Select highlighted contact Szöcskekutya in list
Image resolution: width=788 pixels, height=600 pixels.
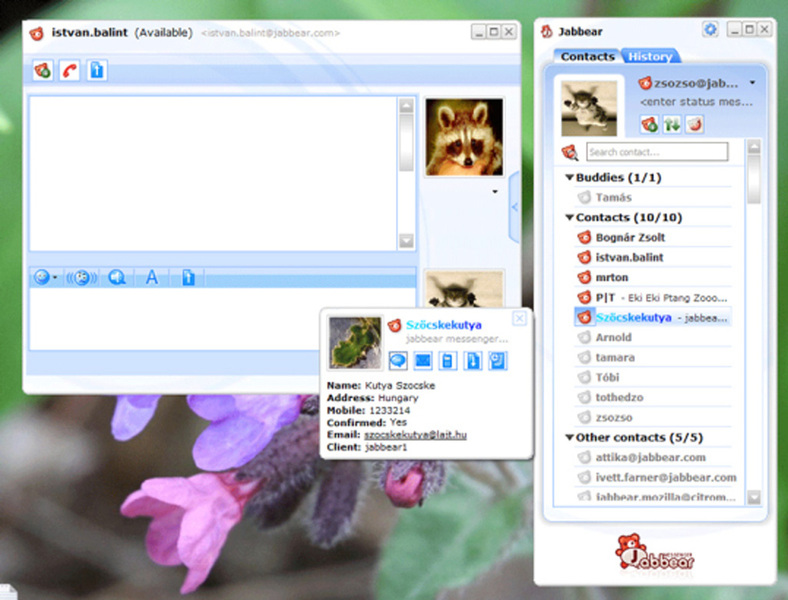coord(653,318)
